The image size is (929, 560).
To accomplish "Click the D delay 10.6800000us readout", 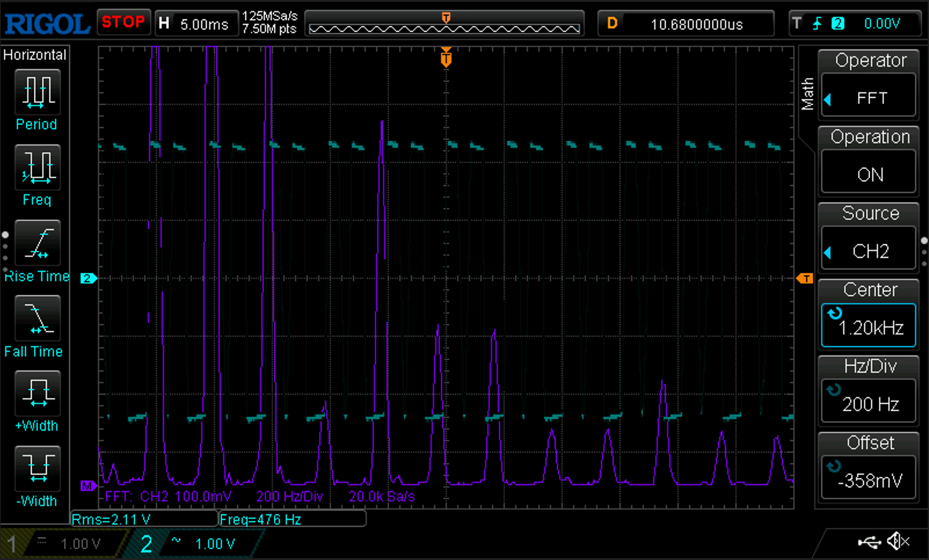I will (686, 24).
